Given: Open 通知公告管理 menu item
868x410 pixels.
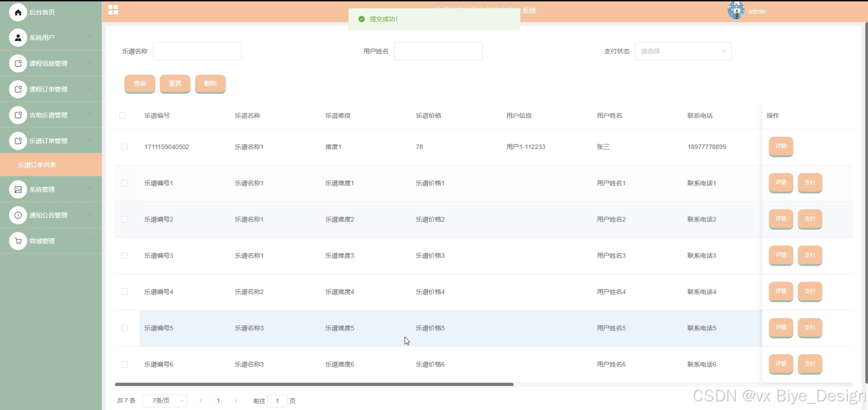Looking at the screenshot, I should (51, 215).
